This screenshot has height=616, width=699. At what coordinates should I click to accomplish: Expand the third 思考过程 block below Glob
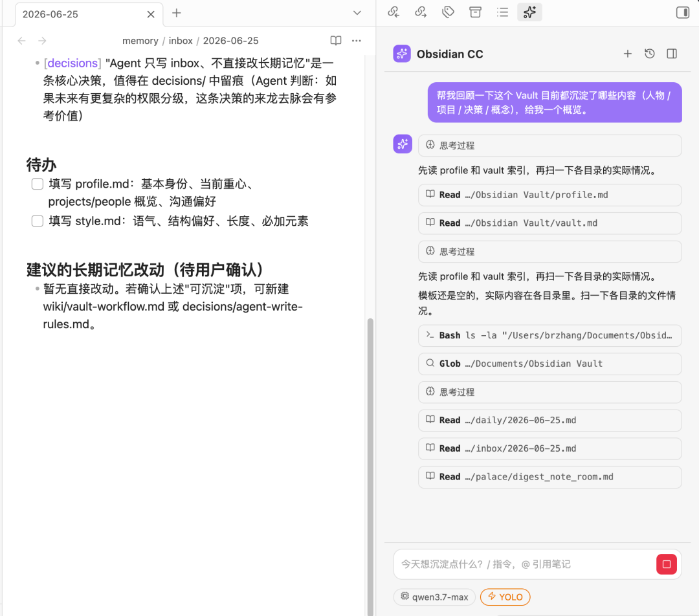549,392
